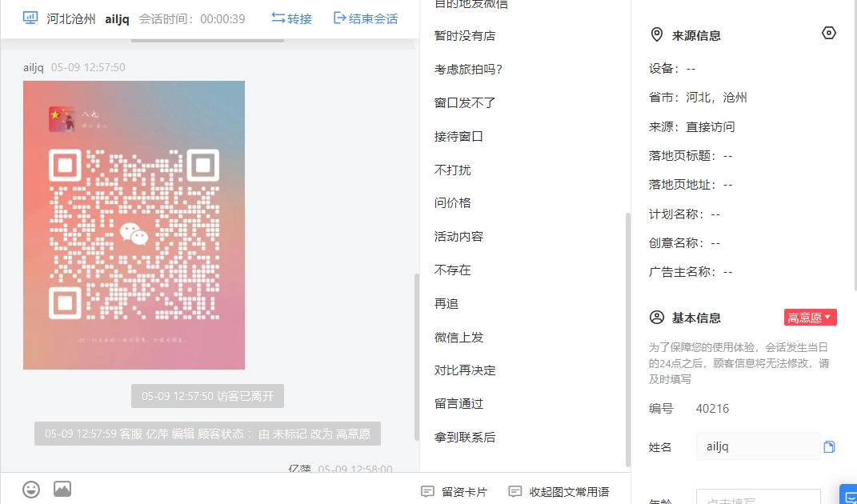The image size is (857, 504).
Task: Select quick phrase 微信上发
Action: pyautogui.click(x=459, y=338)
